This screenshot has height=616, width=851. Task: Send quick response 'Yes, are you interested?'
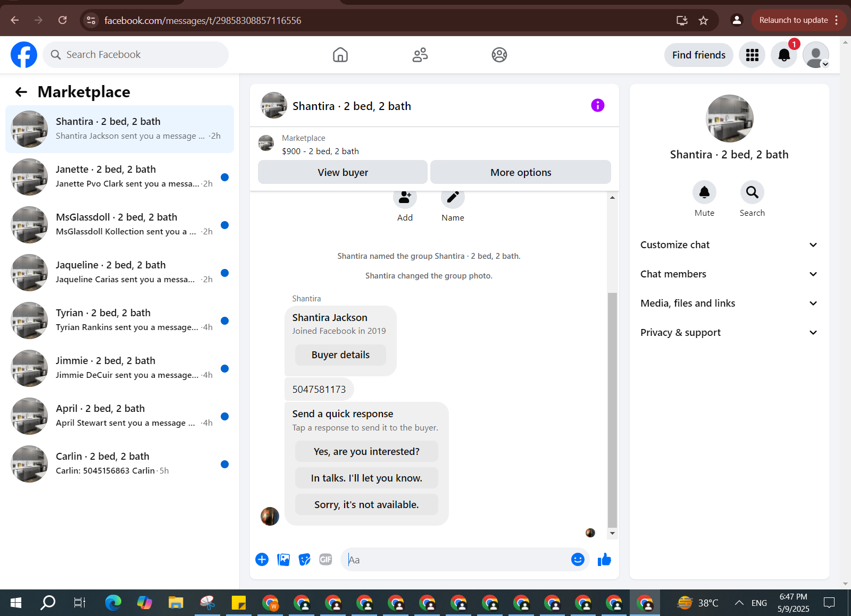[366, 451]
